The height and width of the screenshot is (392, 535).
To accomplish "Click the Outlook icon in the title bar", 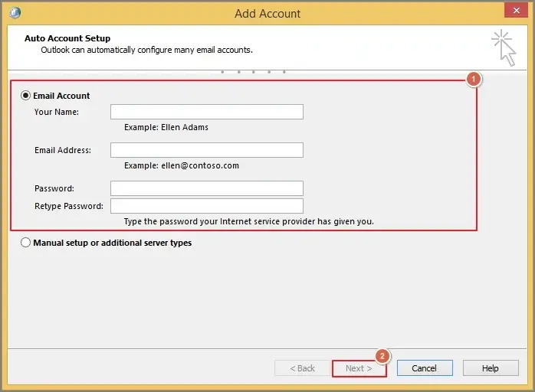I will [x=16, y=12].
